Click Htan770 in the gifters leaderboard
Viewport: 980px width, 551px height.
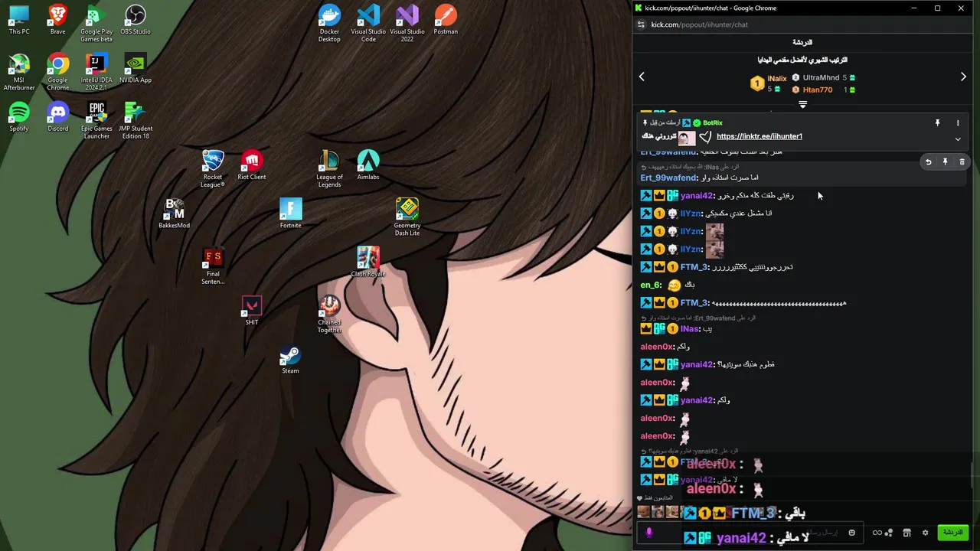pyautogui.click(x=818, y=90)
